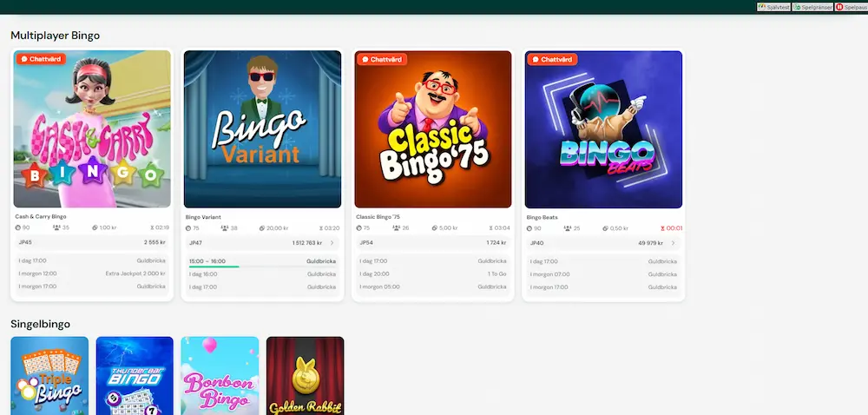This screenshot has height=415, width=868.
Task: Click the hourglass timer icon on Classic Bingo '75
Action: coord(491,228)
